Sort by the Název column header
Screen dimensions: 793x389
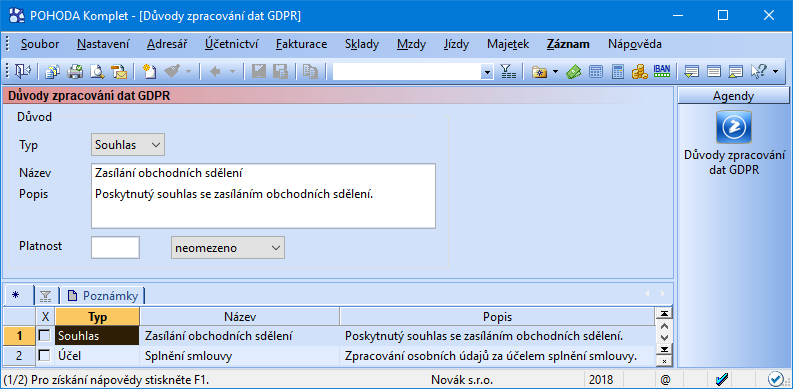(x=240, y=317)
